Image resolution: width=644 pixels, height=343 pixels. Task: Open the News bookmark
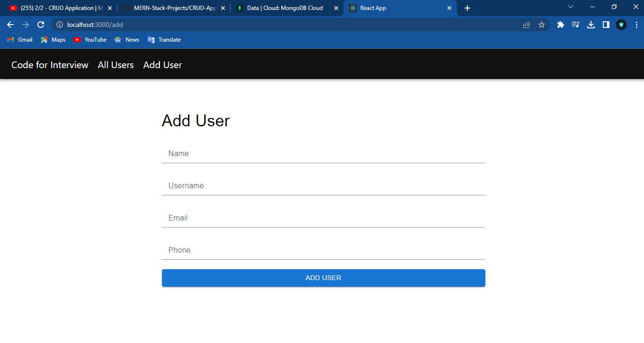(127, 40)
